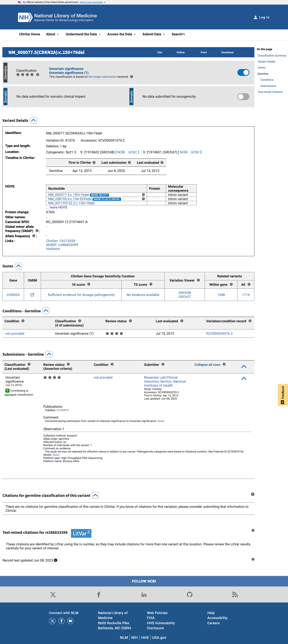Open PubMed 22703879 publication link
288x644 pixels.
[x=62, y=410]
